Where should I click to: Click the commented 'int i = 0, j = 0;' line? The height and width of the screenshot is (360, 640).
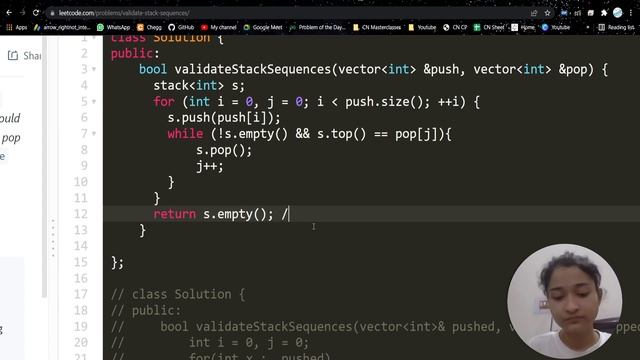(249, 342)
